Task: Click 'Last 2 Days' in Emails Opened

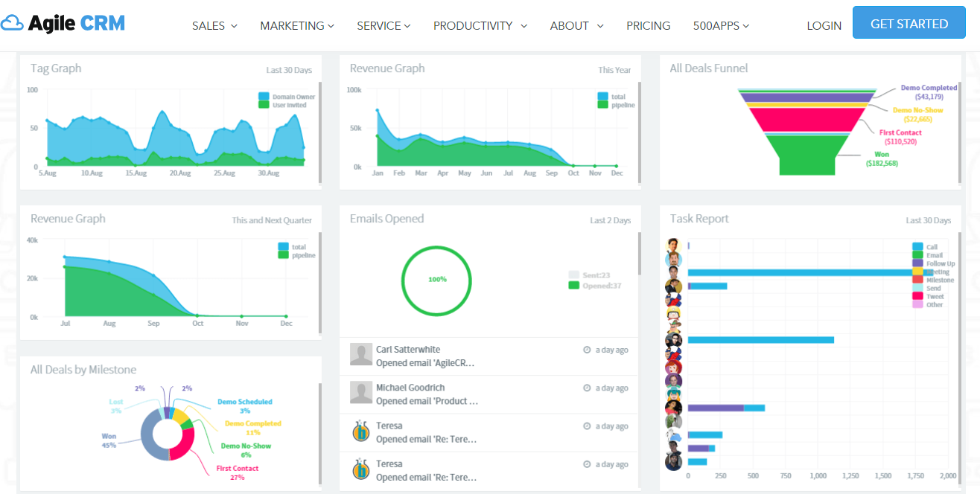Action: pos(611,221)
